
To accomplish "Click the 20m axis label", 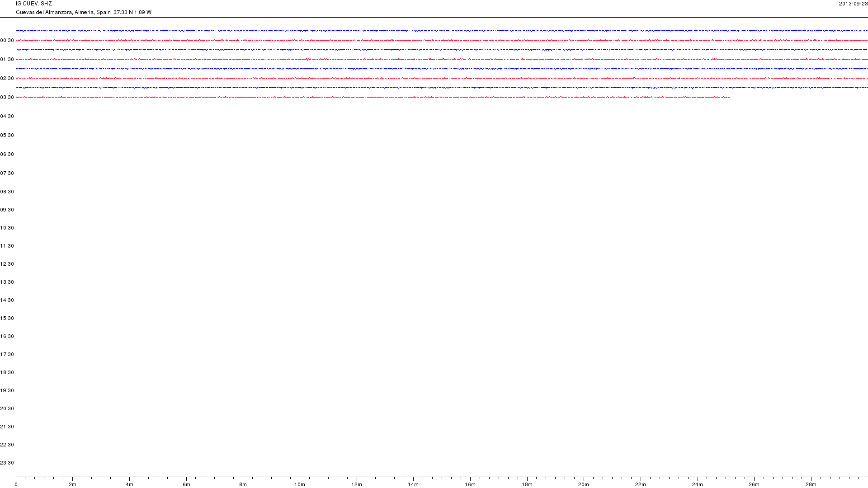I will coord(584,485).
